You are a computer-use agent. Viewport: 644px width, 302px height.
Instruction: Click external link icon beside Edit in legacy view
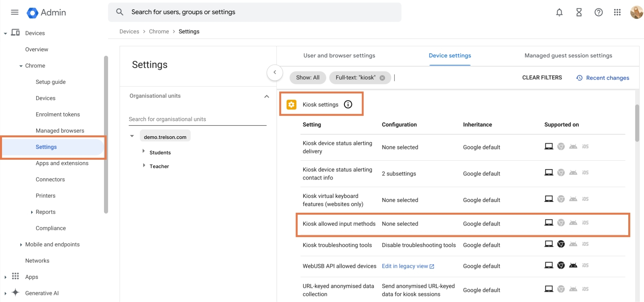coord(432,266)
